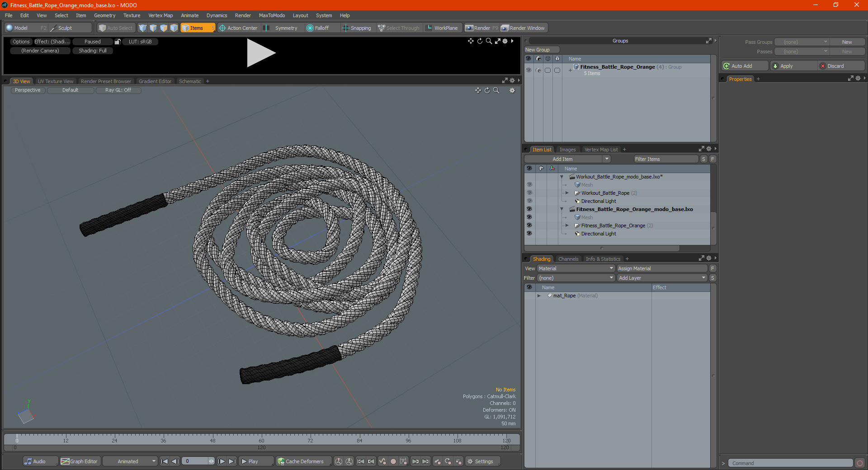Screen dimensions: 868x470
Task: Expand the Fitness_Battle_Rope_Orange tree item
Action: (x=567, y=226)
